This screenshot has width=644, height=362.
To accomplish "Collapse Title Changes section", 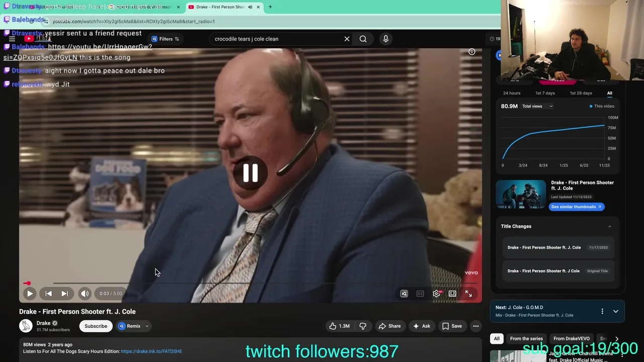I will (609, 226).
